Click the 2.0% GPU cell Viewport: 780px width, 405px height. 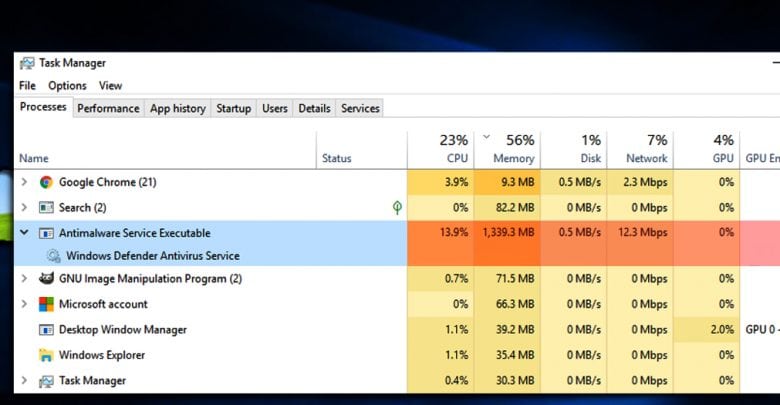pyautogui.click(x=706, y=329)
